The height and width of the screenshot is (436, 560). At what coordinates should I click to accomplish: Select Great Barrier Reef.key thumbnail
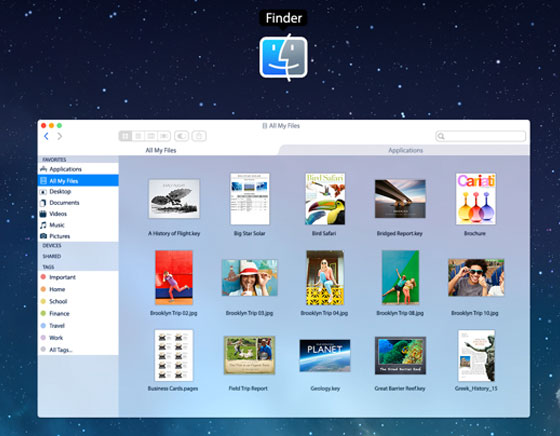(400, 355)
